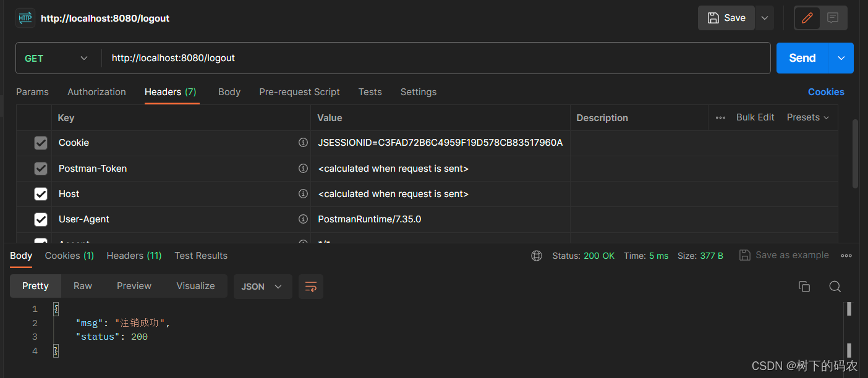The height and width of the screenshot is (378, 868).
Task: Show info for the Host header
Action: [303, 194]
